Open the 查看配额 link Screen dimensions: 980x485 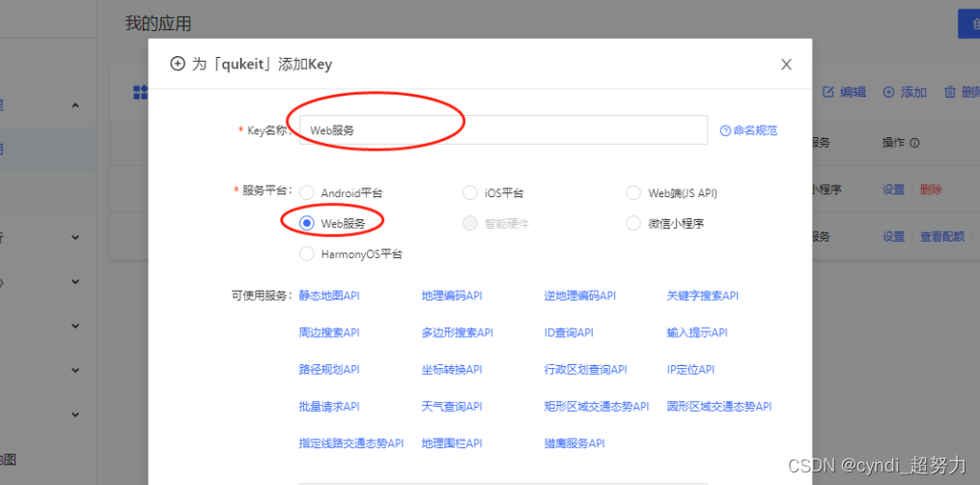(942, 237)
